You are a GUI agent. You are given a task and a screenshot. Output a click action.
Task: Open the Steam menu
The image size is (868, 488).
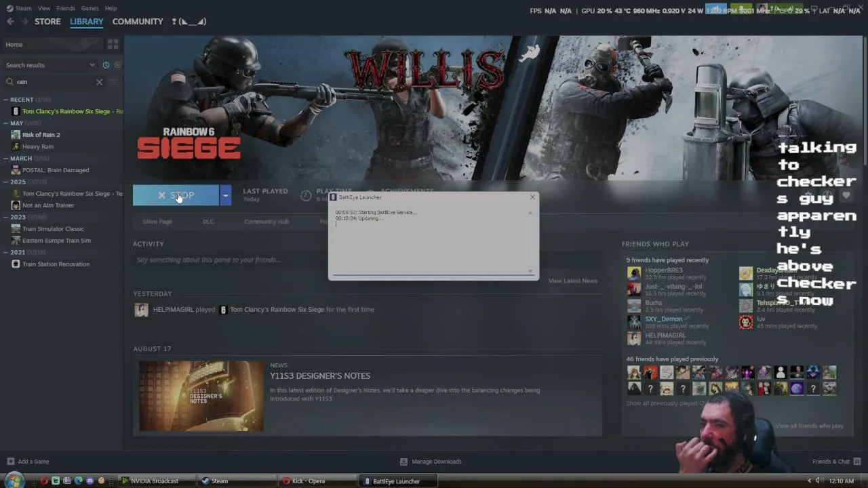pos(24,8)
